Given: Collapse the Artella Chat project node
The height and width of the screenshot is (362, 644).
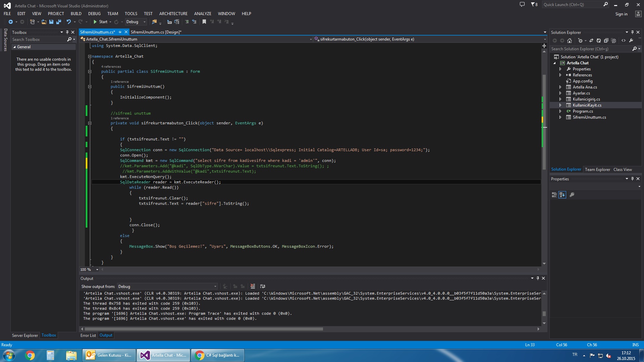Looking at the screenshot, I should coord(555,63).
